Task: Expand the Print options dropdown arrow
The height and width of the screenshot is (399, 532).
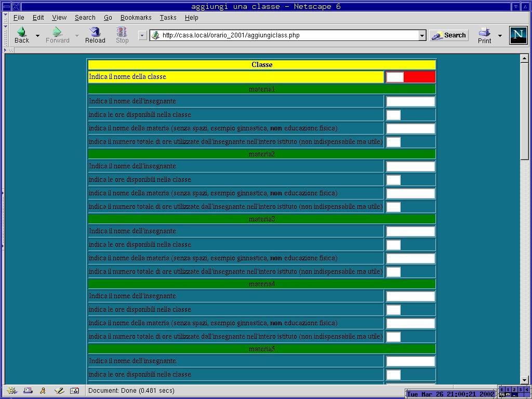Action: (x=500, y=36)
